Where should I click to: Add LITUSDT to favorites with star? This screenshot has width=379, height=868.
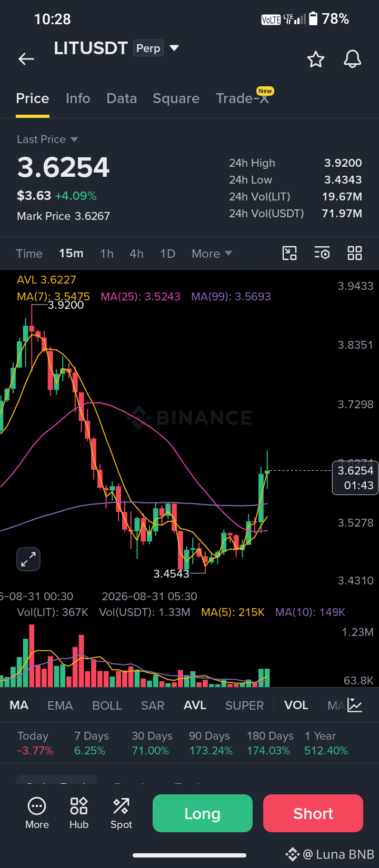click(316, 59)
